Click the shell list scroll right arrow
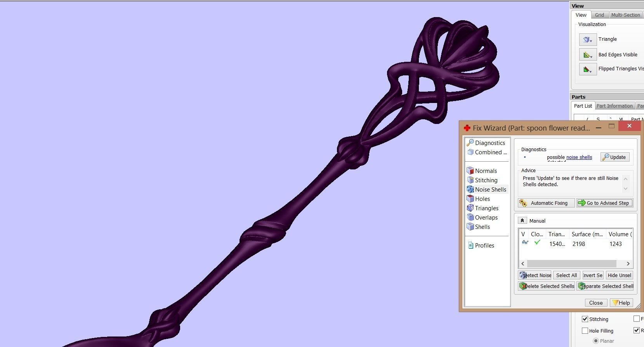Viewport: 644px width, 347px height. (628, 263)
